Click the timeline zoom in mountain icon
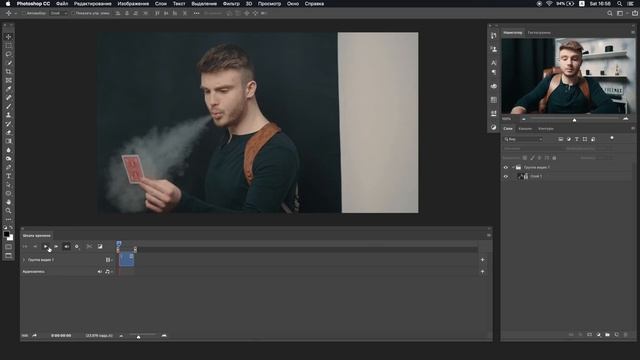The width and height of the screenshot is (640, 360). click(164, 336)
